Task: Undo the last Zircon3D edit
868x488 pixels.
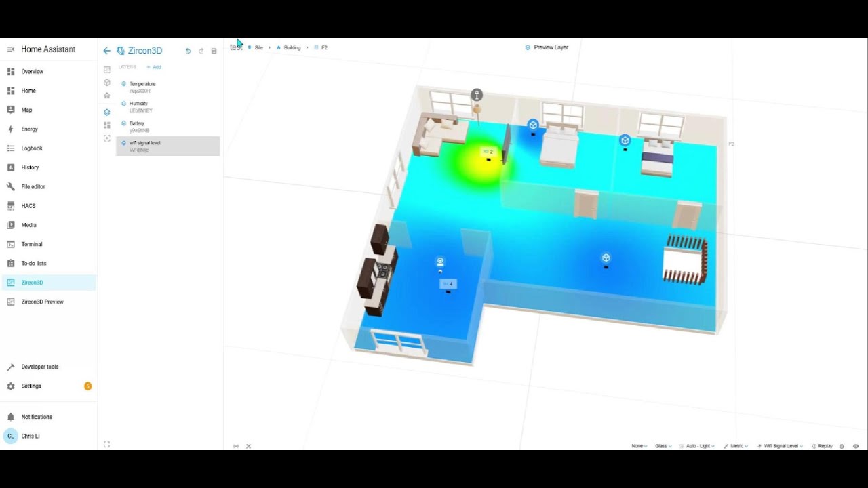Action: pyautogui.click(x=188, y=51)
